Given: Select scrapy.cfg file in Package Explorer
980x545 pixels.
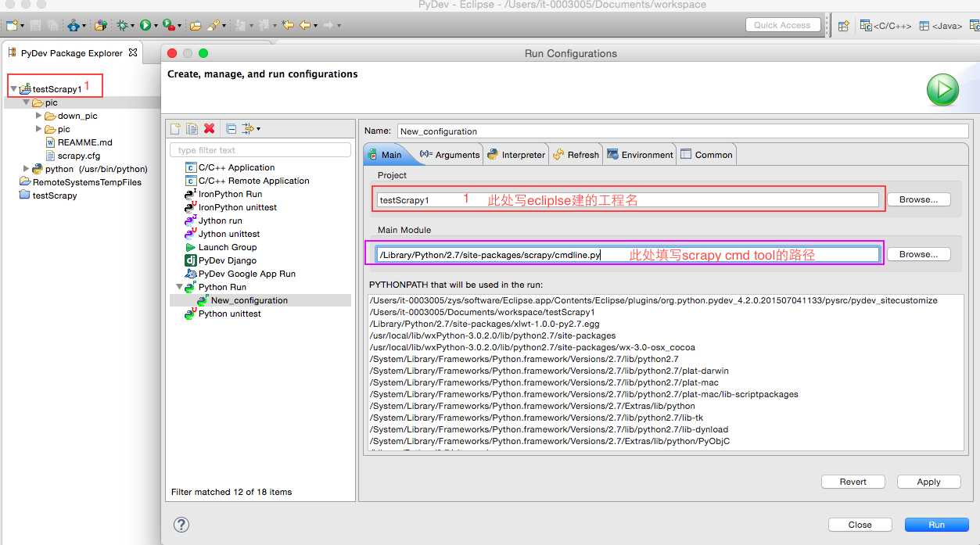Looking at the screenshot, I should [72, 156].
